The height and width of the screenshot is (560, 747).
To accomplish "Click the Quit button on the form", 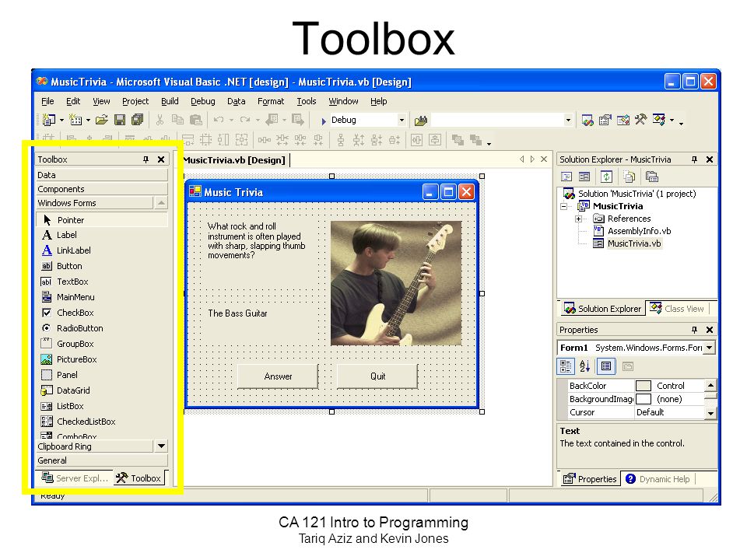I will point(378,376).
